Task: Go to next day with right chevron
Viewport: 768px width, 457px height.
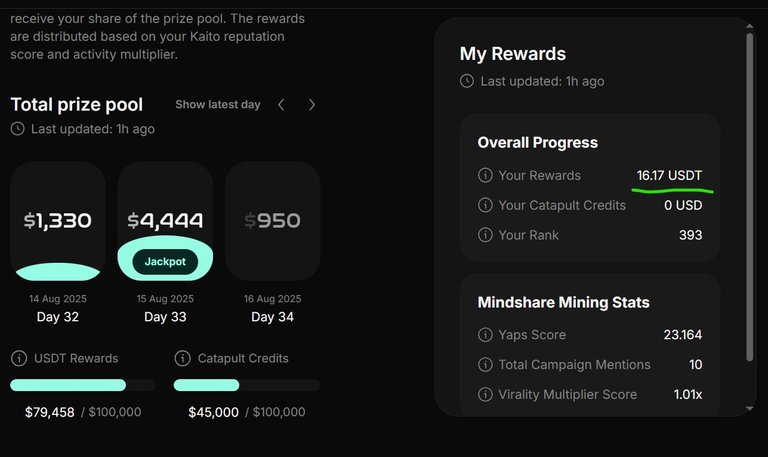Action: coord(312,104)
